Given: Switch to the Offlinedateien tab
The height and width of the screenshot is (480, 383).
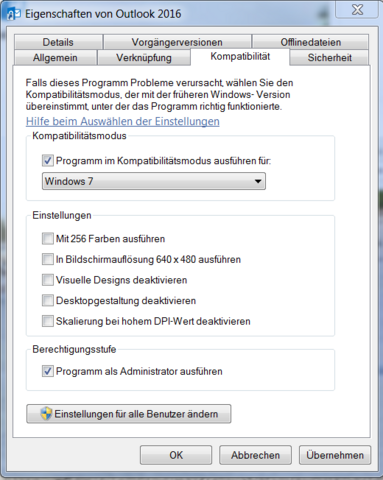Looking at the screenshot, I should (x=310, y=42).
